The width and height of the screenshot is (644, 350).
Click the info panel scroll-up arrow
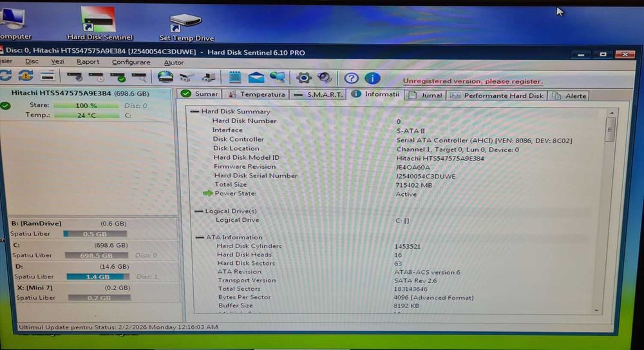[612, 113]
